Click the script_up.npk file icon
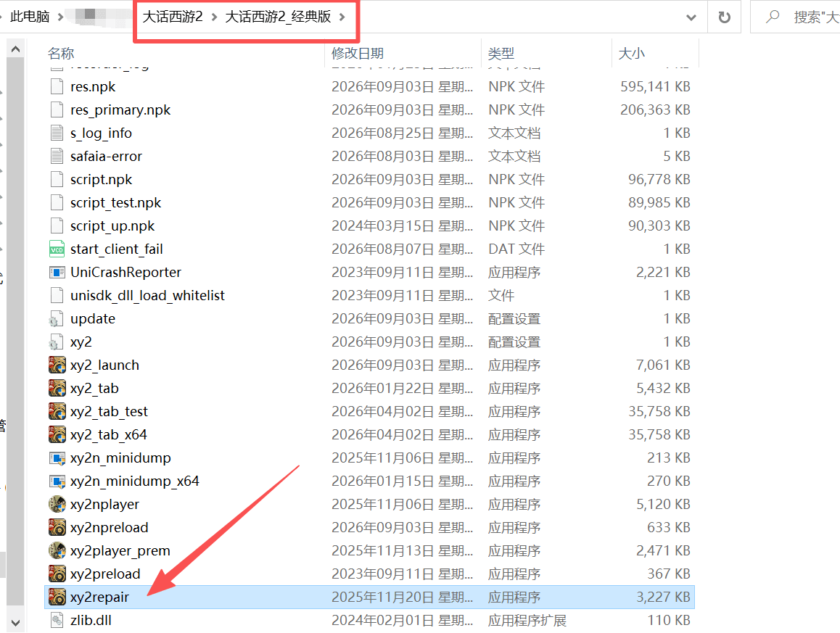This screenshot has height=633, width=840. 57,226
